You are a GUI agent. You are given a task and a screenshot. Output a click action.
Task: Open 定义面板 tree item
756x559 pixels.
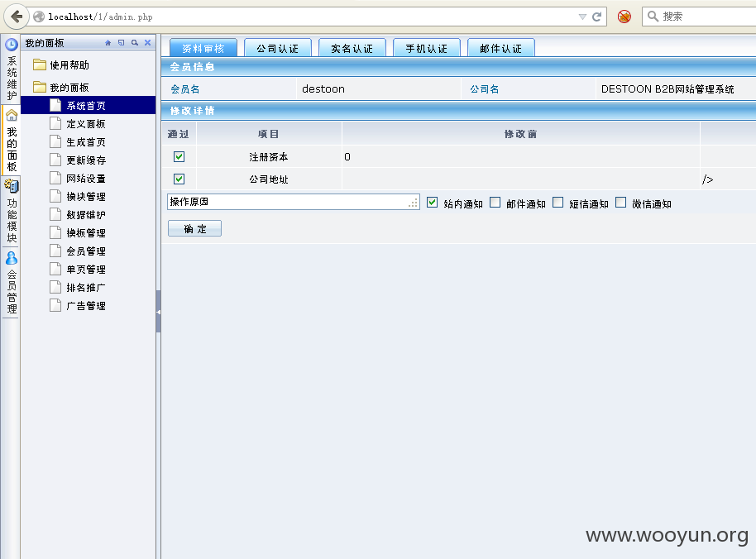pos(86,124)
